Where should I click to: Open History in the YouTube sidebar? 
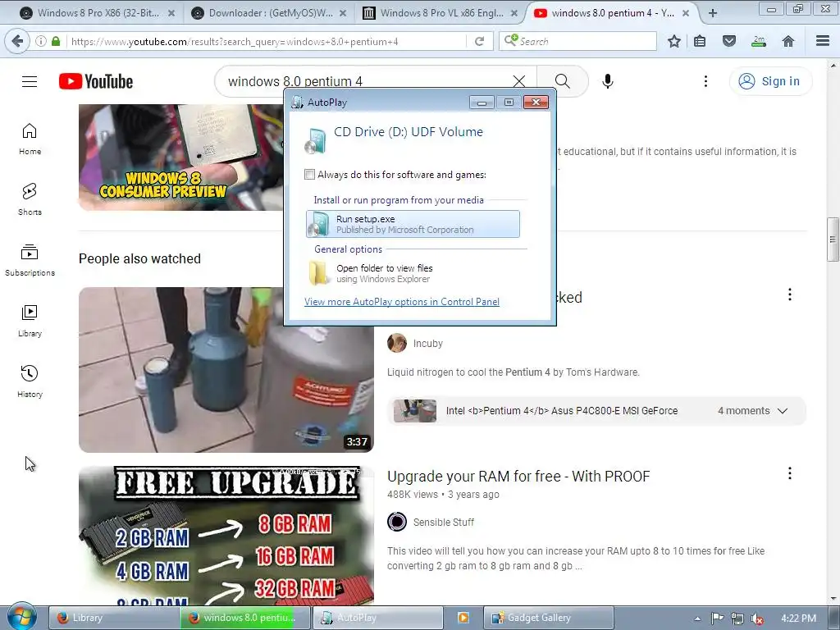(30, 381)
